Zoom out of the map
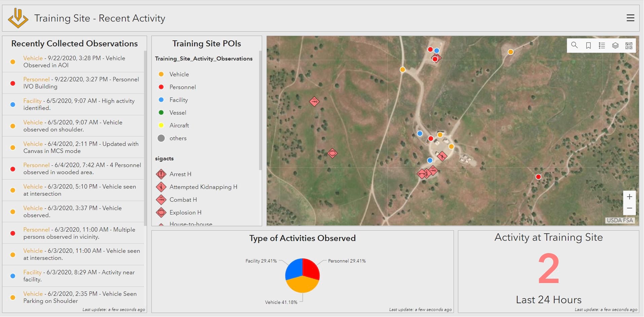This screenshot has width=644, height=317. 630,209
